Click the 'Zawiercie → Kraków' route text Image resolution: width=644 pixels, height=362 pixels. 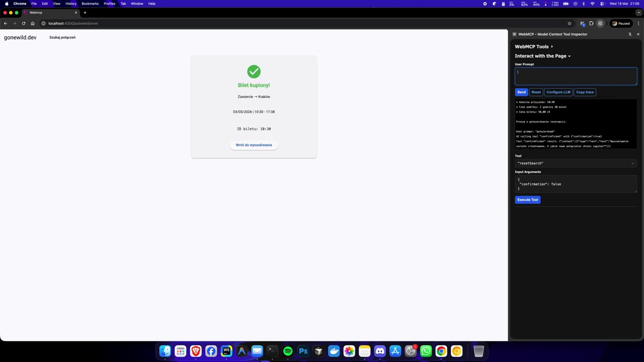pyautogui.click(x=254, y=97)
